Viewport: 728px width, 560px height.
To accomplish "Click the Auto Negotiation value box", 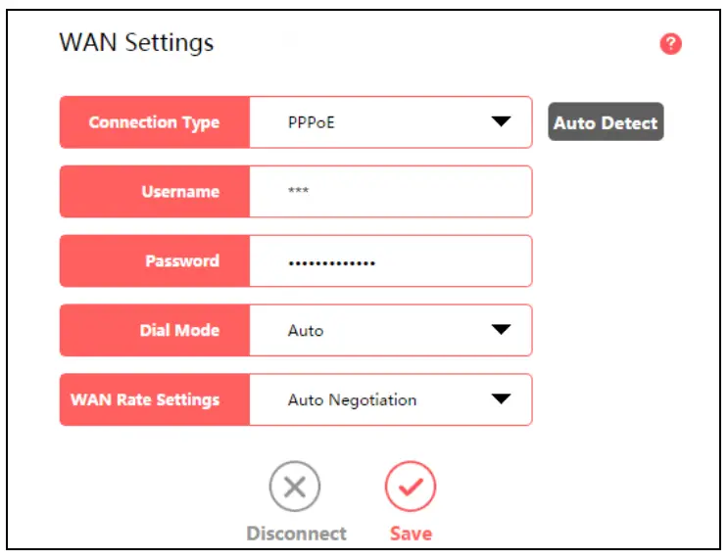I will tap(372, 399).
